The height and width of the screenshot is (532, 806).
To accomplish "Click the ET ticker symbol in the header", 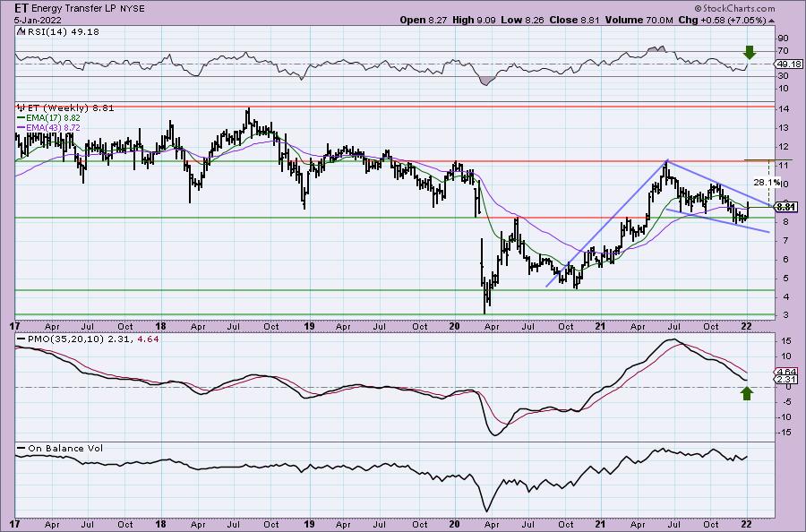I will (x=21, y=8).
